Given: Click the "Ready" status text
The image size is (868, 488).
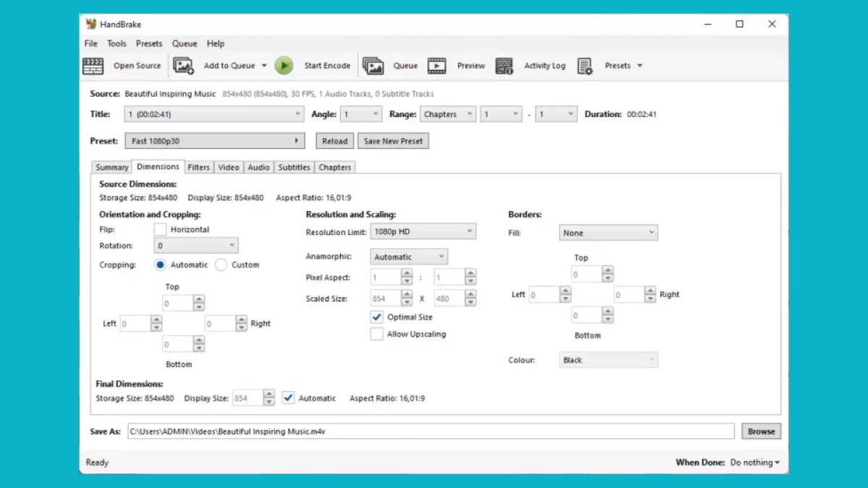Looking at the screenshot, I should [x=97, y=463].
